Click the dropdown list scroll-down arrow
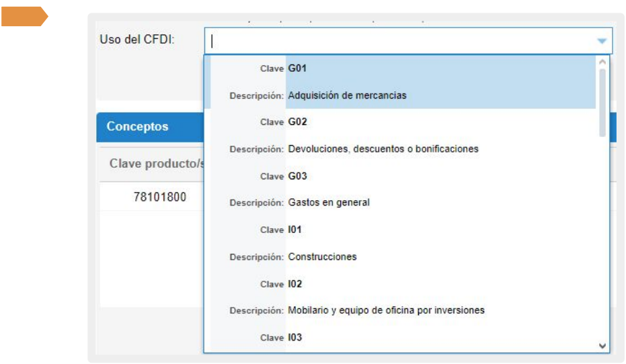Screen dimensions: 626x364 click(602, 346)
